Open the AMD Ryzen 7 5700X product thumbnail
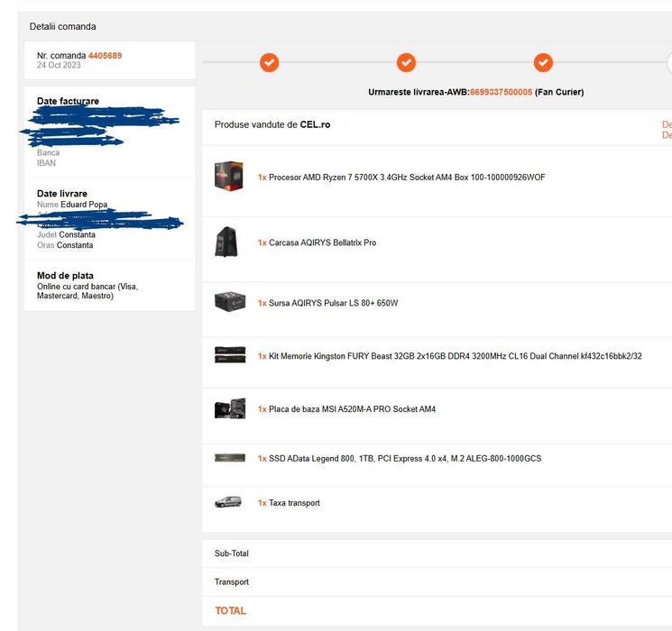Viewport: 672px width, 631px height. pyautogui.click(x=229, y=176)
